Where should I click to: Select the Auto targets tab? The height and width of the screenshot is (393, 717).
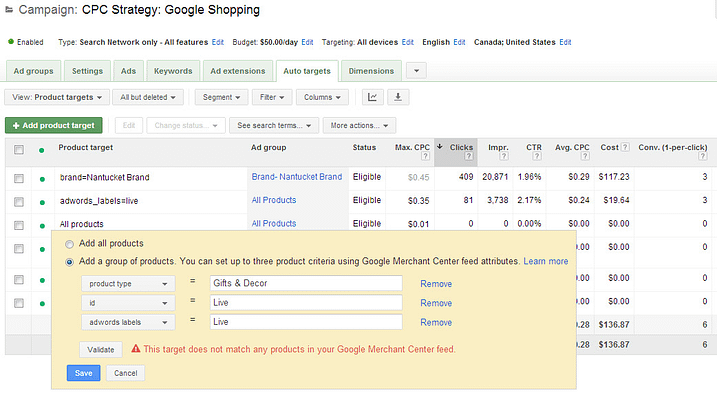pos(307,71)
